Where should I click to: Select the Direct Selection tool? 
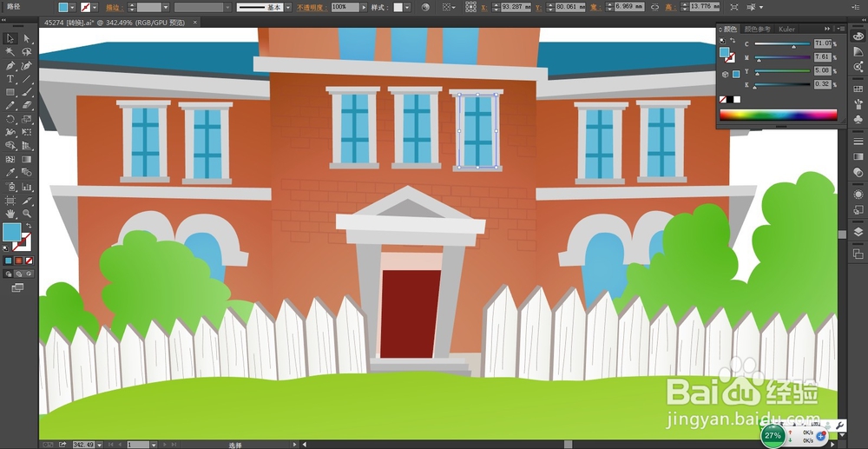[x=26, y=38]
